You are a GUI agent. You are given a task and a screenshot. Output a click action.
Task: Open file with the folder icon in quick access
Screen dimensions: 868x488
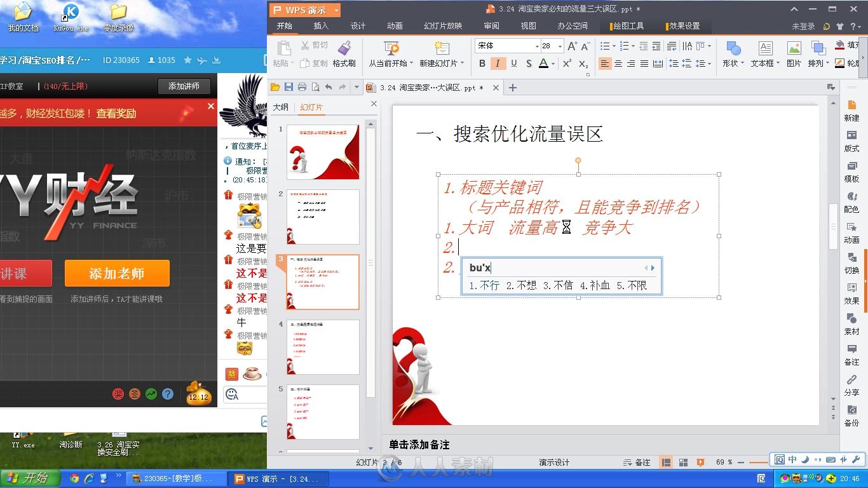(275, 88)
